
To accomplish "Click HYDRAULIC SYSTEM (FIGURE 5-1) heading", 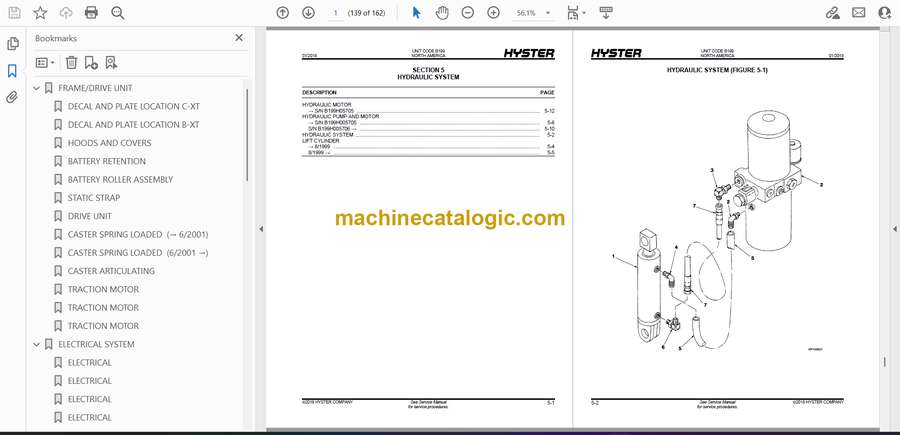I will (x=717, y=70).
